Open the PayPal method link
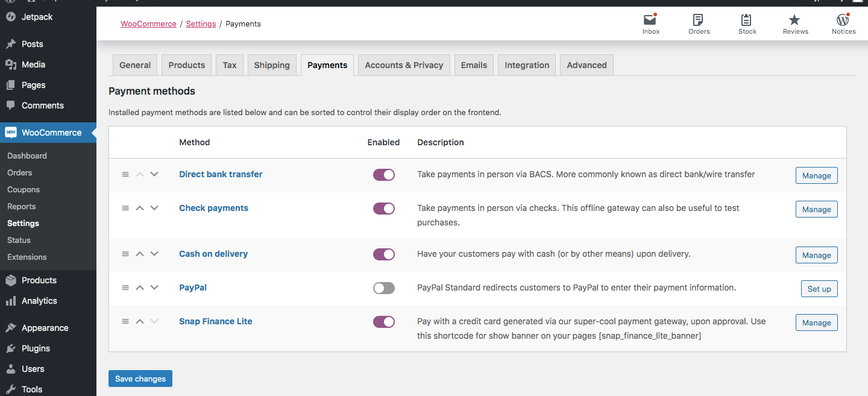This screenshot has height=396, width=868. [x=193, y=288]
